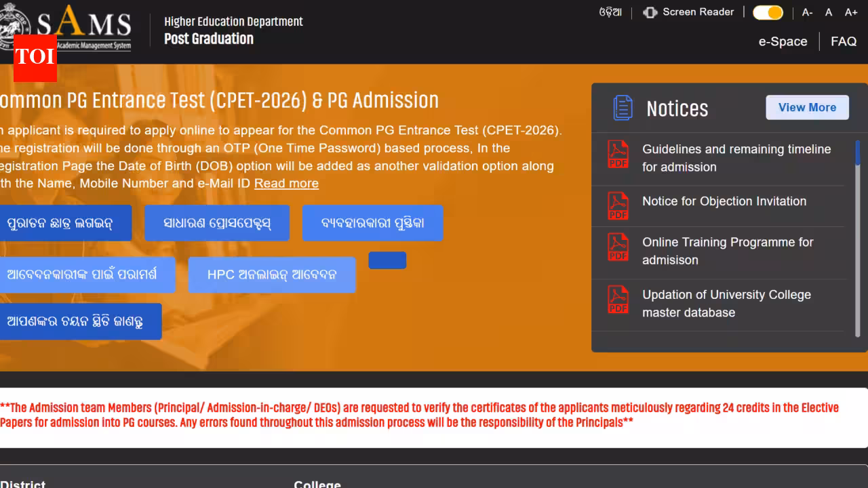
Task: Open PDF icon for Updation of University College
Action: [x=618, y=300]
